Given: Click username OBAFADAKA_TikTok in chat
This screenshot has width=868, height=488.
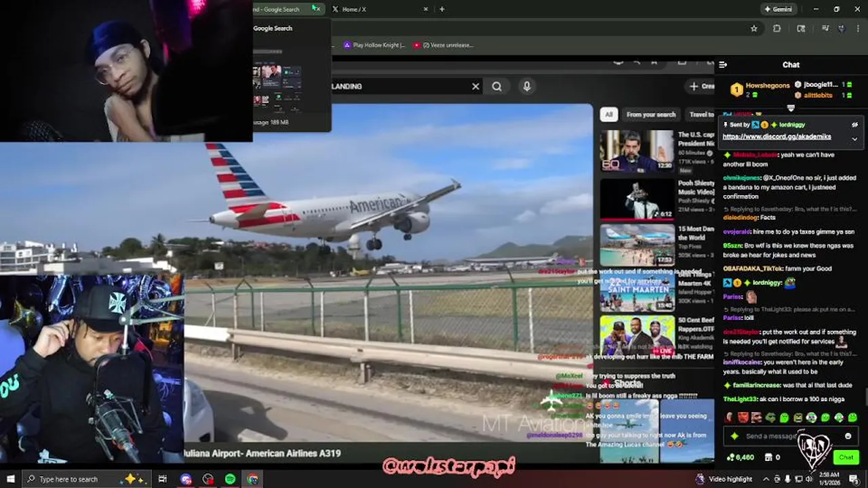Looking at the screenshot, I should 753,268.
